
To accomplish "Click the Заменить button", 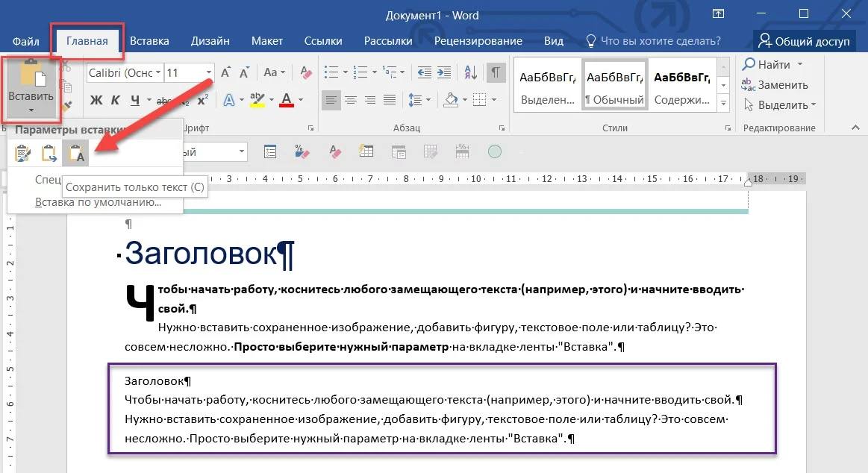I will coord(775,84).
